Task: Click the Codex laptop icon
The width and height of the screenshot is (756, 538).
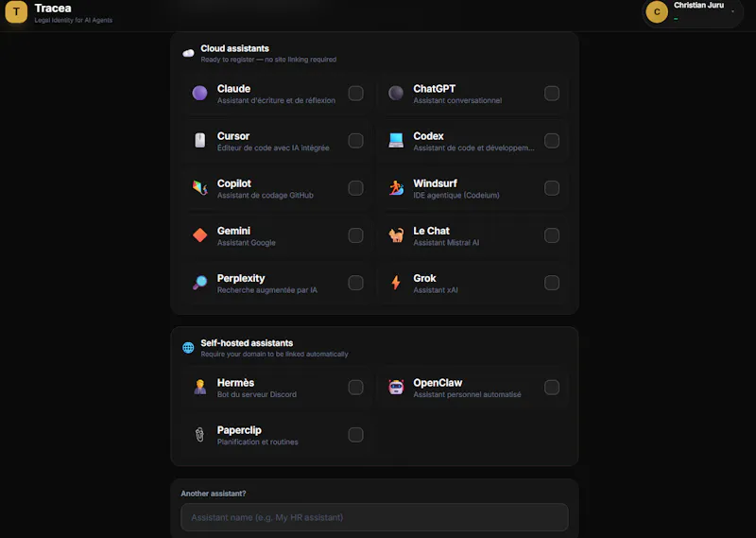Action: 396,141
